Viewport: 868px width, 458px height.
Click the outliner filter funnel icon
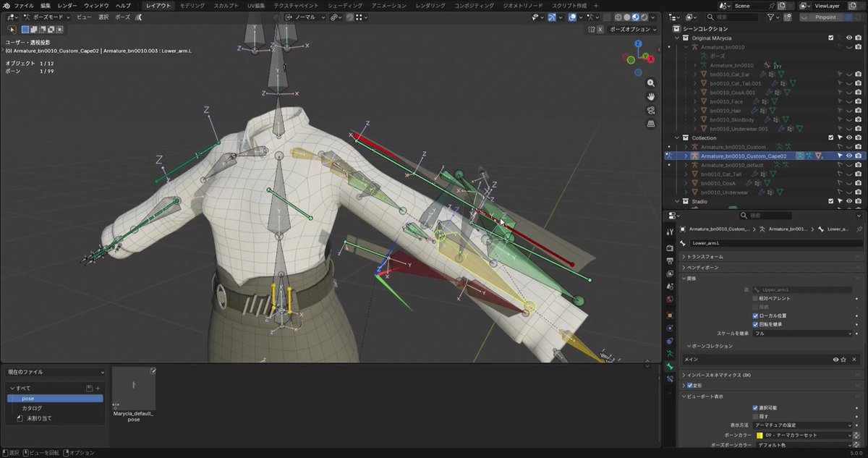coord(770,17)
